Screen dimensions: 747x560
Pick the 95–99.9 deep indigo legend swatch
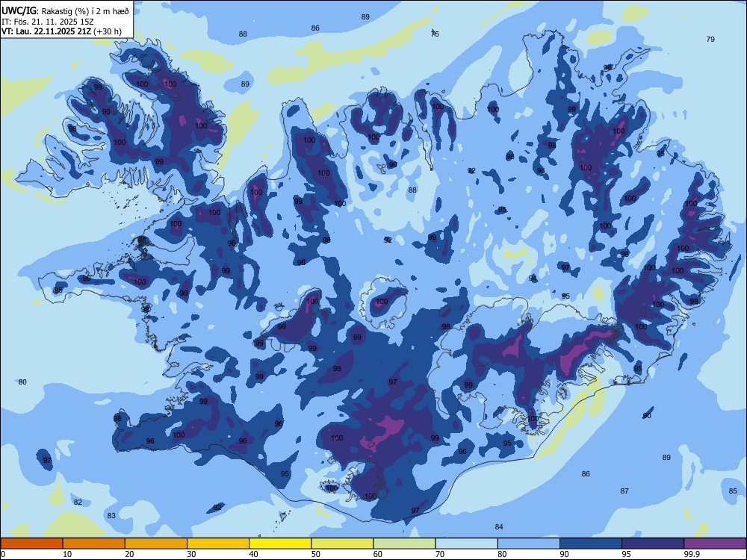pyautogui.click(x=653, y=544)
